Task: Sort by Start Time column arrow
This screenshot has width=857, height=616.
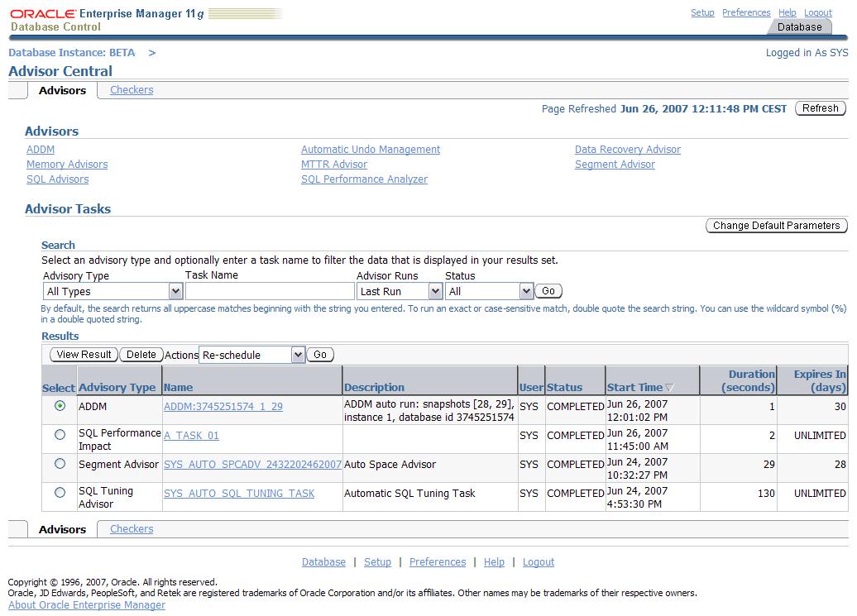Action: (x=669, y=388)
